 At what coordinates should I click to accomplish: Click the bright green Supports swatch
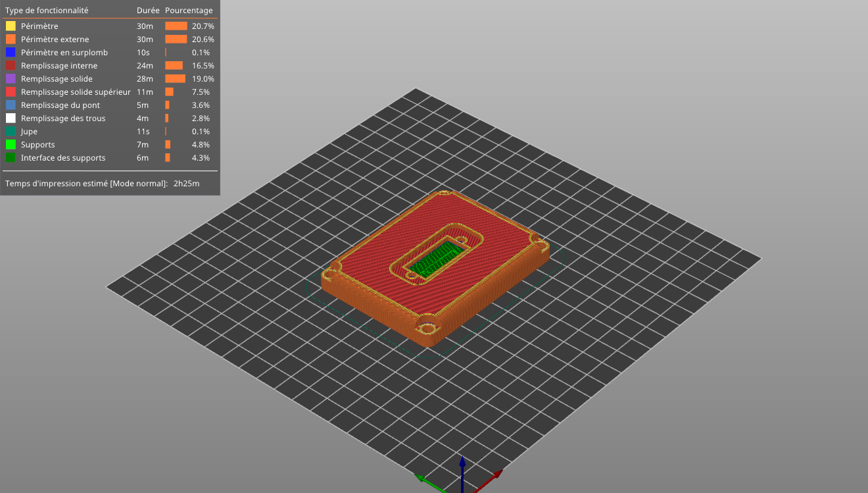[11, 145]
